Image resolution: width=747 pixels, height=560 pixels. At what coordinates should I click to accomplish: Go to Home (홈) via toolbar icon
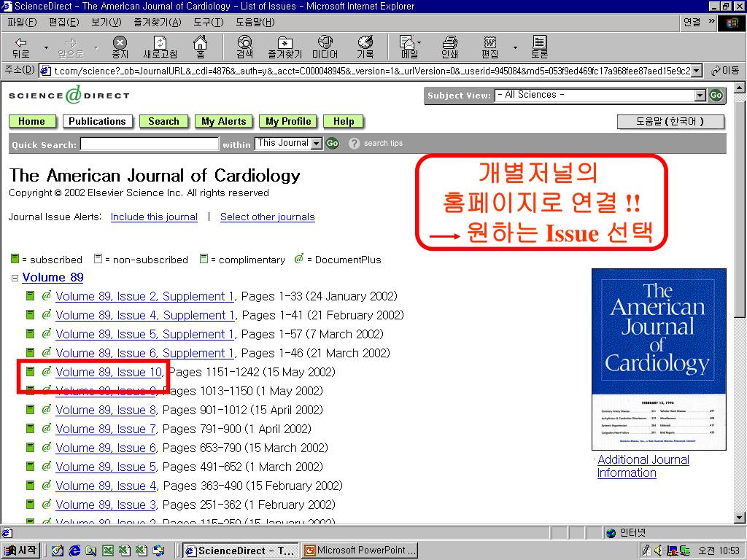(x=200, y=47)
